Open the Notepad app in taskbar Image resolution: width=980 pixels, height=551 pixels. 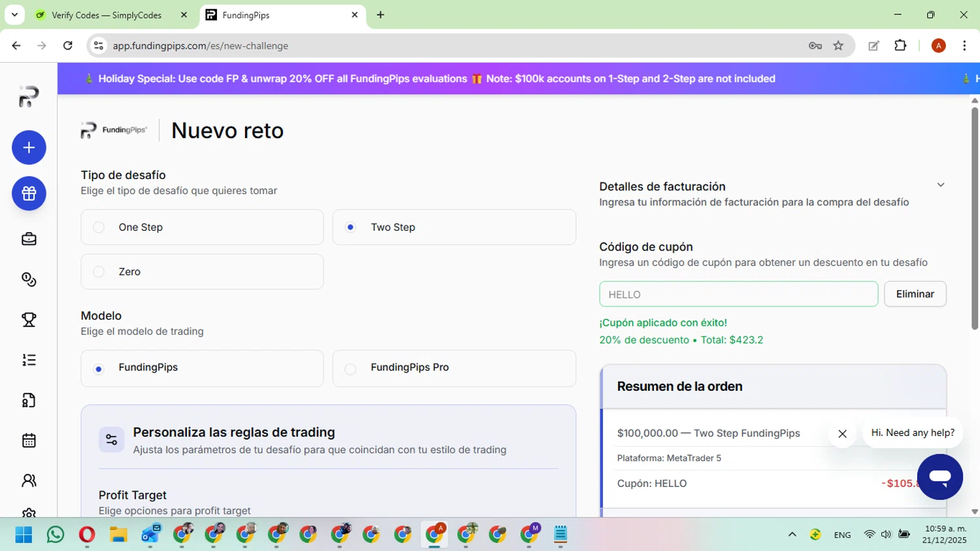(x=560, y=535)
